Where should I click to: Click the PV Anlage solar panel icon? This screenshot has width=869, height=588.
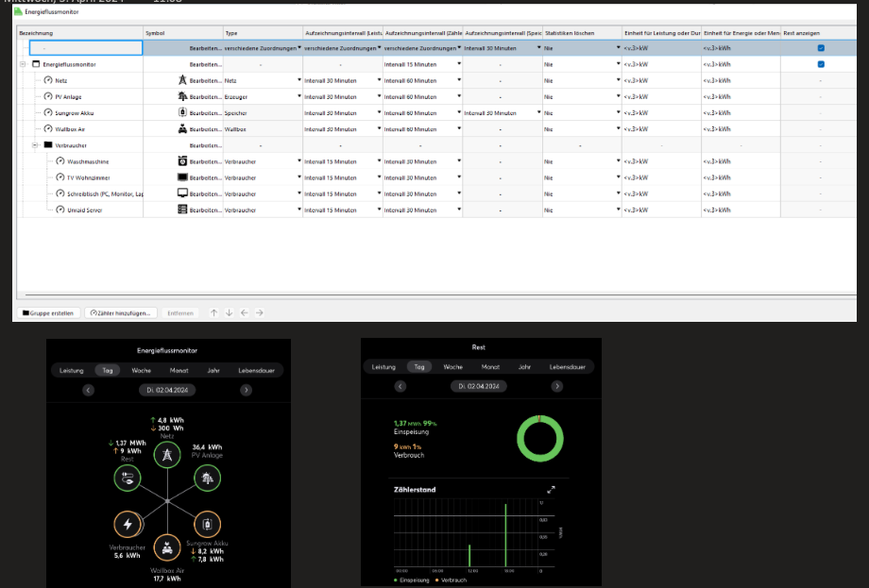coord(207,479)
